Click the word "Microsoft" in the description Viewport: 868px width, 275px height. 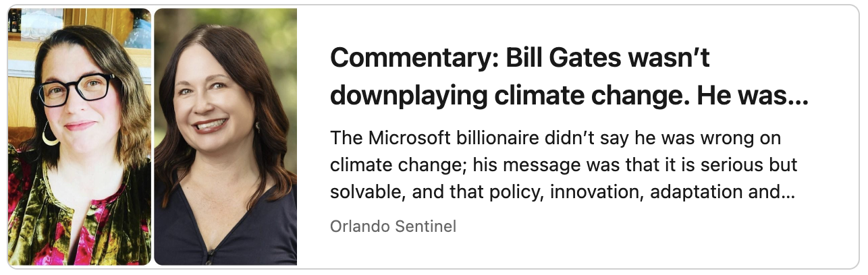[x=410, y=138]
